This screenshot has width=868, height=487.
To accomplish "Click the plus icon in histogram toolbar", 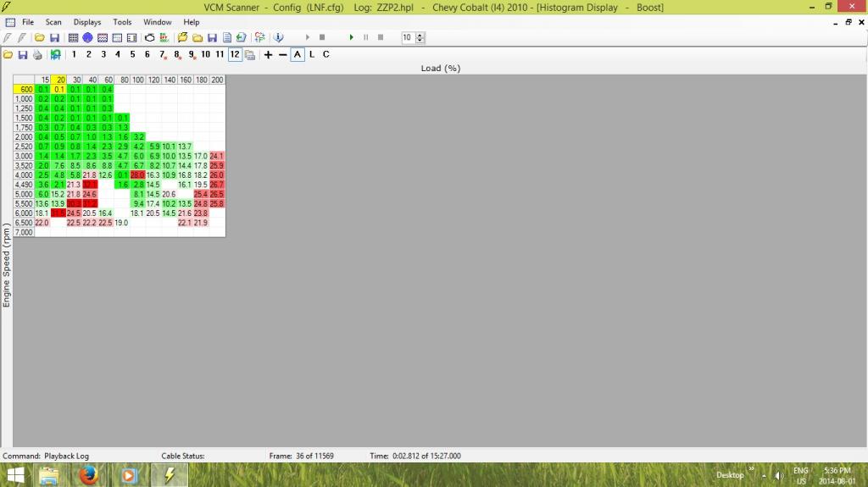I will (268, 55).
